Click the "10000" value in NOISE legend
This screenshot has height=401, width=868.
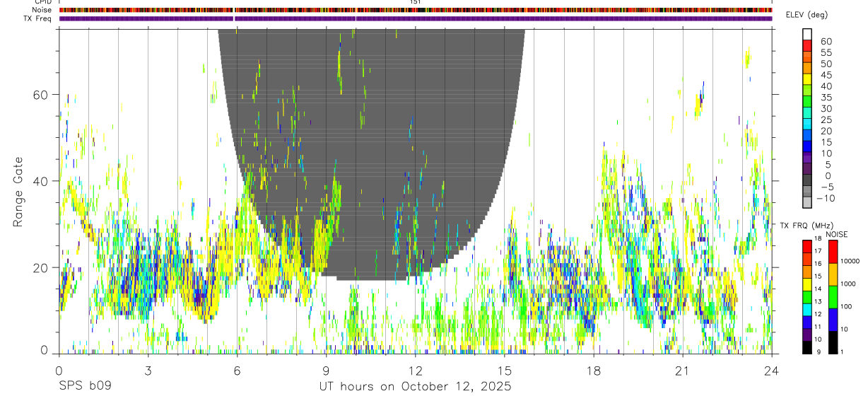point(850,261)
